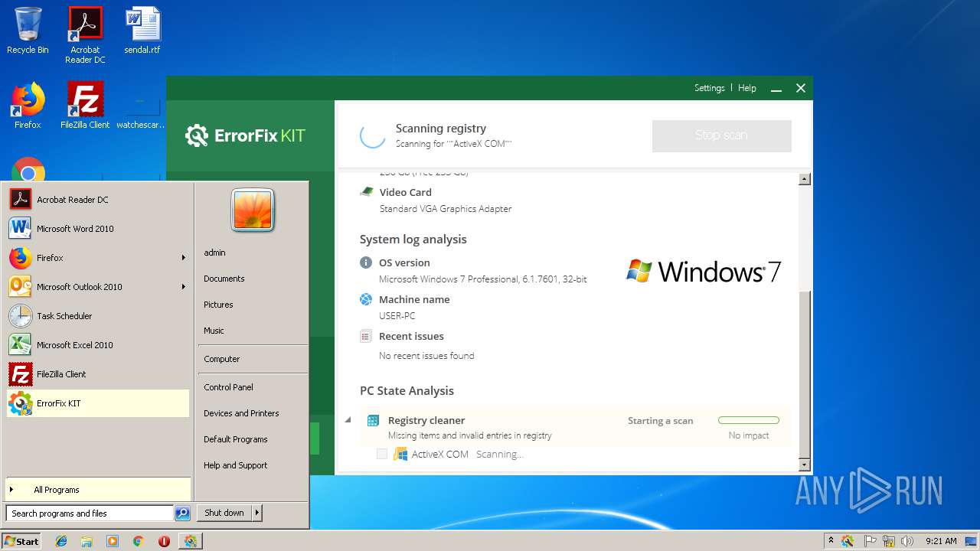This screenshot has width=980, height=551.
Task: Open admin user folder link
Action: (x=214, y=253)
